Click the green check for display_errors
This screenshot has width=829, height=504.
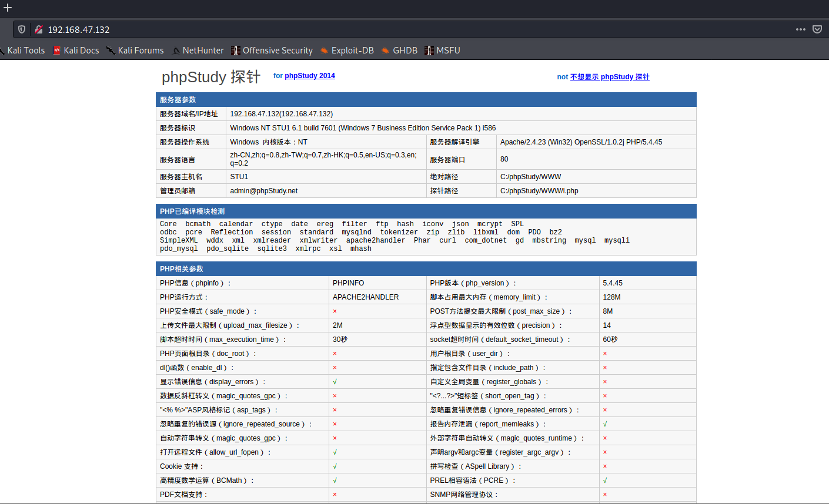pyautogui.click(x=335, y=382)
